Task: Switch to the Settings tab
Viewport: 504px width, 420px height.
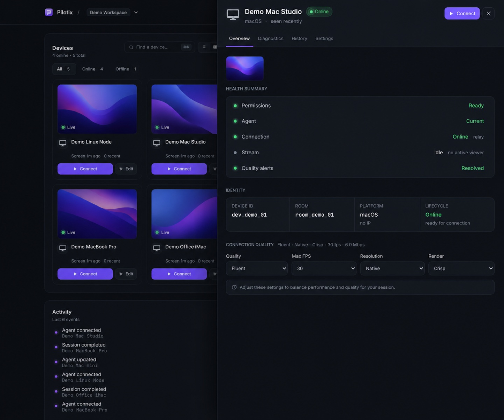Action: (x=324, y=38)
